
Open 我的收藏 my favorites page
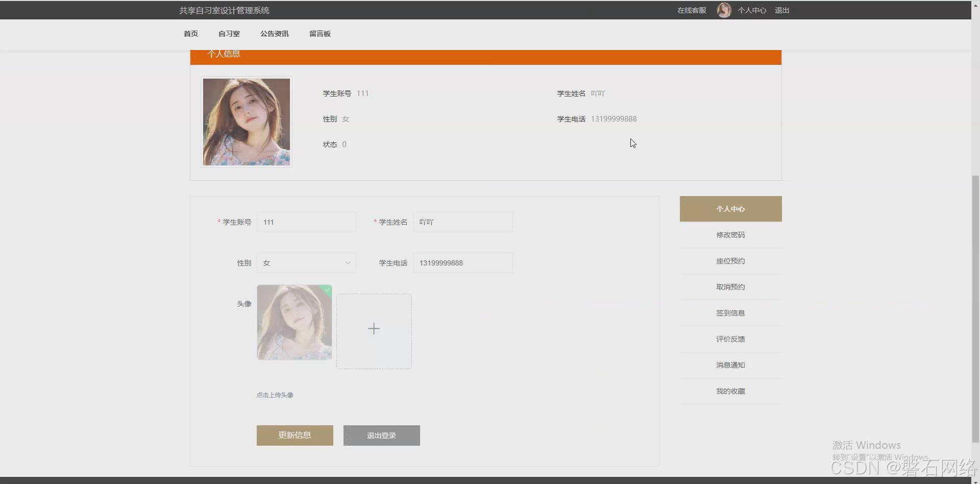tap(730, 391)
